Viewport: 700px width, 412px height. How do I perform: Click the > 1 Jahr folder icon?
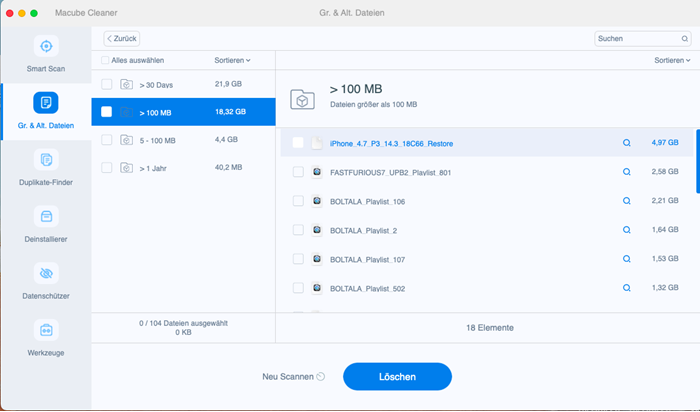(x=126, y=168)
